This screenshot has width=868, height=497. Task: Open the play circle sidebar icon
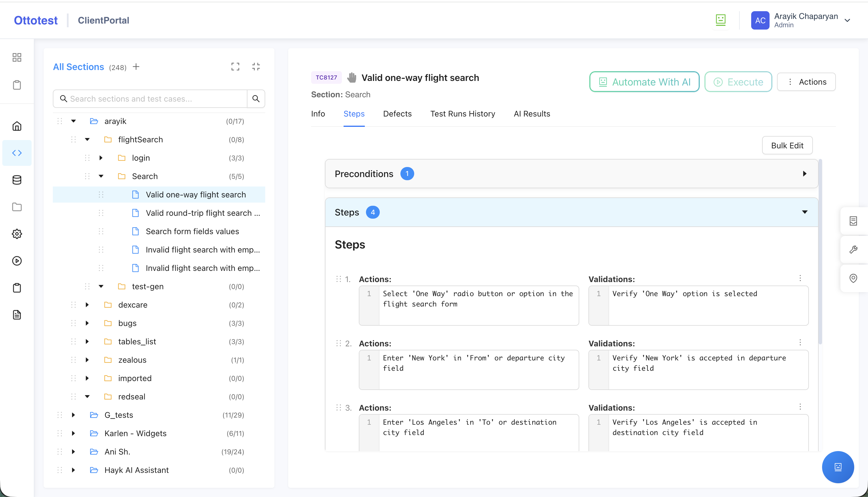17,261
